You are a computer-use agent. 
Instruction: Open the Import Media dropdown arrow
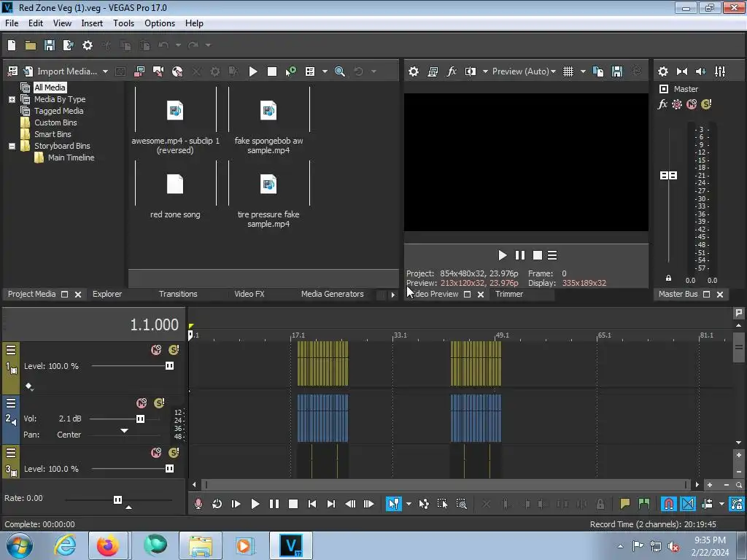[x=105, y=71]
